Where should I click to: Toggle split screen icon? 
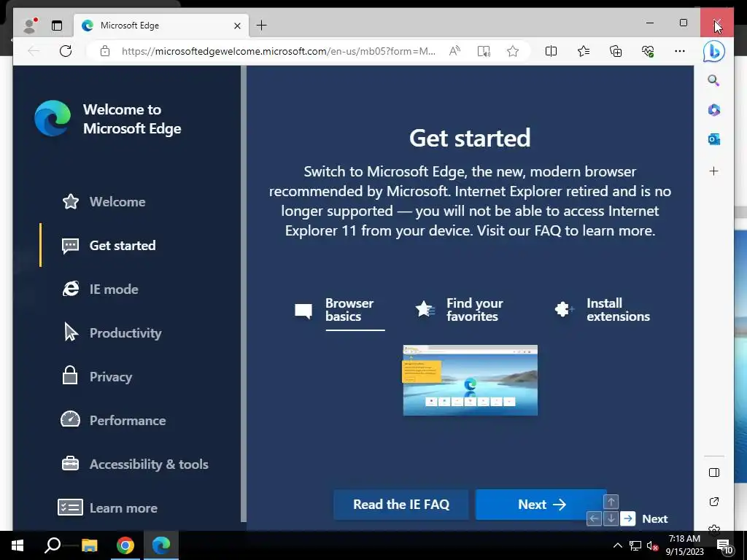pyautogui.click(x=551, y=51)
